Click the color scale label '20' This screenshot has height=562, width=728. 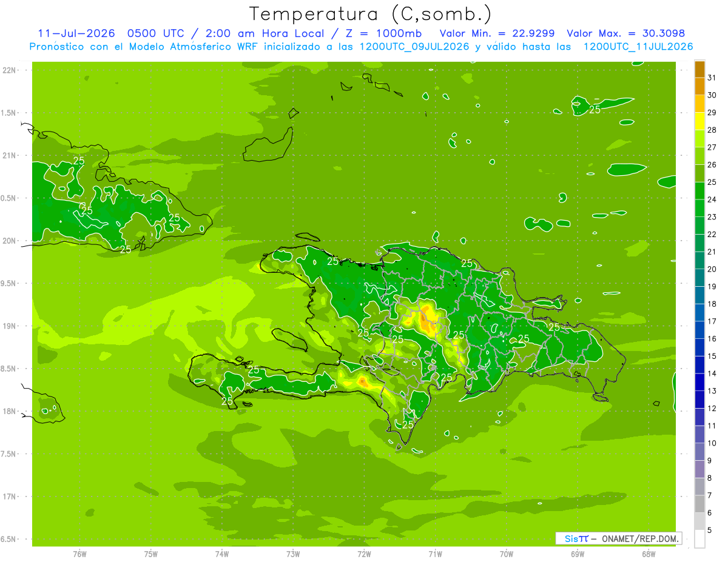click(x=712, y=269)
